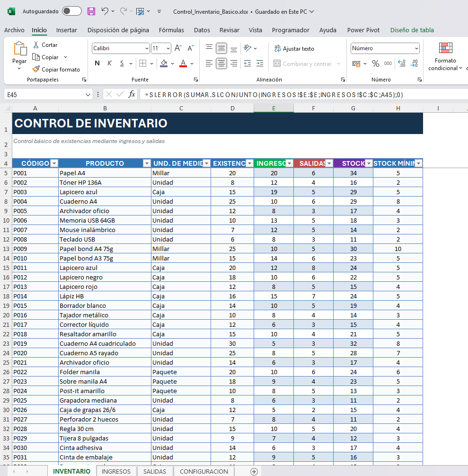Click Combinar y centrar button

click(x=303, y=64)
